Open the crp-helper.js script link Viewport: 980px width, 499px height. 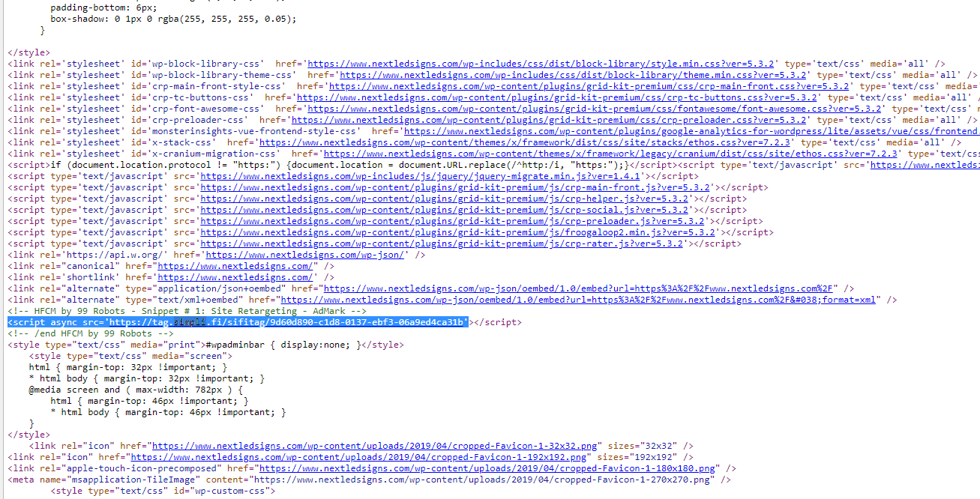[445, 199]
